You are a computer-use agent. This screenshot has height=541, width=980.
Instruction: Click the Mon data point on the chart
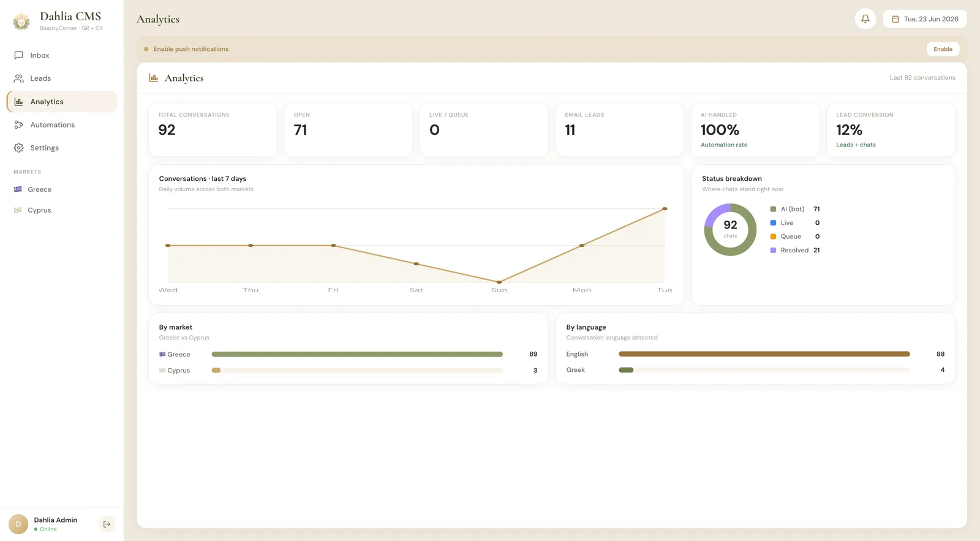[x=582, y=246]
